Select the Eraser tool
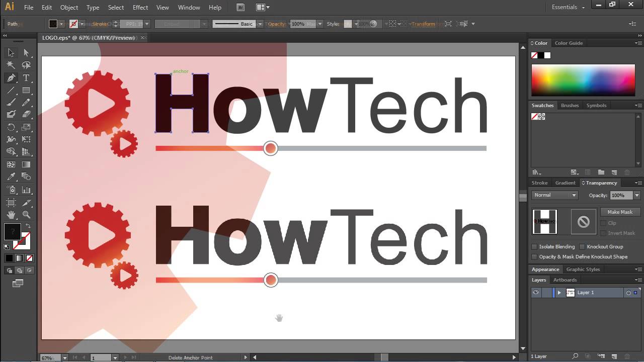Image resolution: width=644 pixels, height=362 pixels. click(26, 115)
